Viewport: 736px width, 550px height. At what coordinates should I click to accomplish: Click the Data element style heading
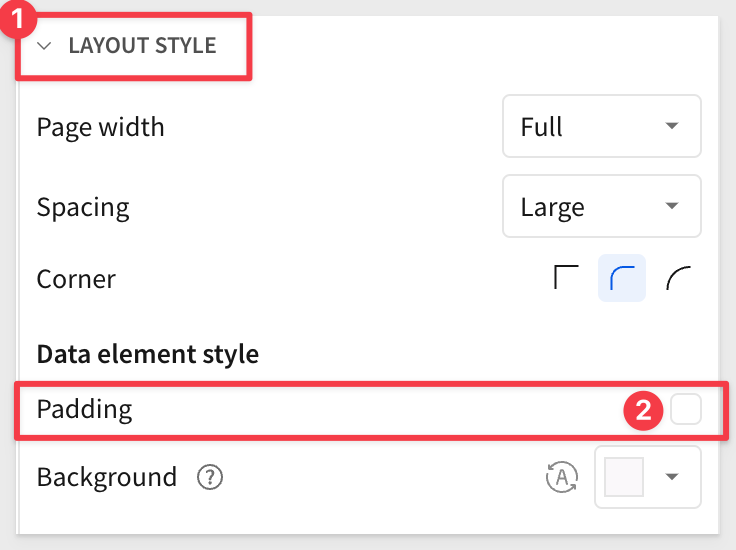(x=148, y=354)
